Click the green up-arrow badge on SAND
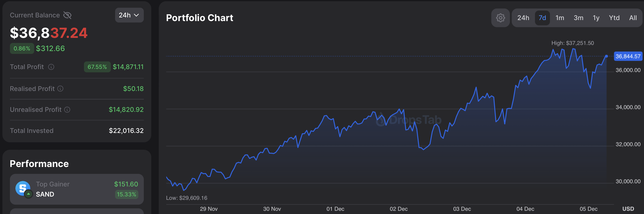 tap(29, 194)
